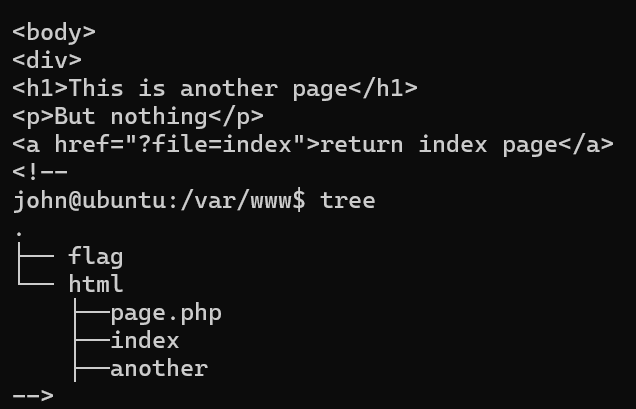This screenshot has width=636, height=409.
Task: Click the page.php file name
Action: pyautogui.click(x=166, y=312)
